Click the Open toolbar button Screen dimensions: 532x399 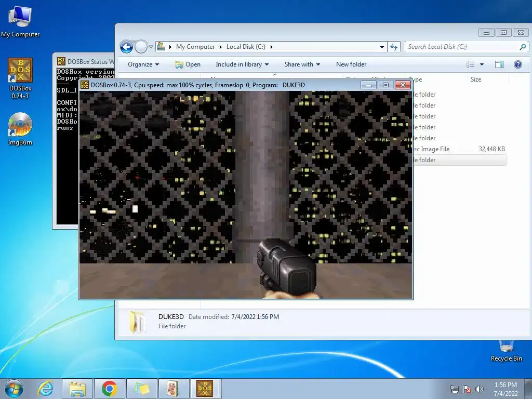[x=188, y=64]
